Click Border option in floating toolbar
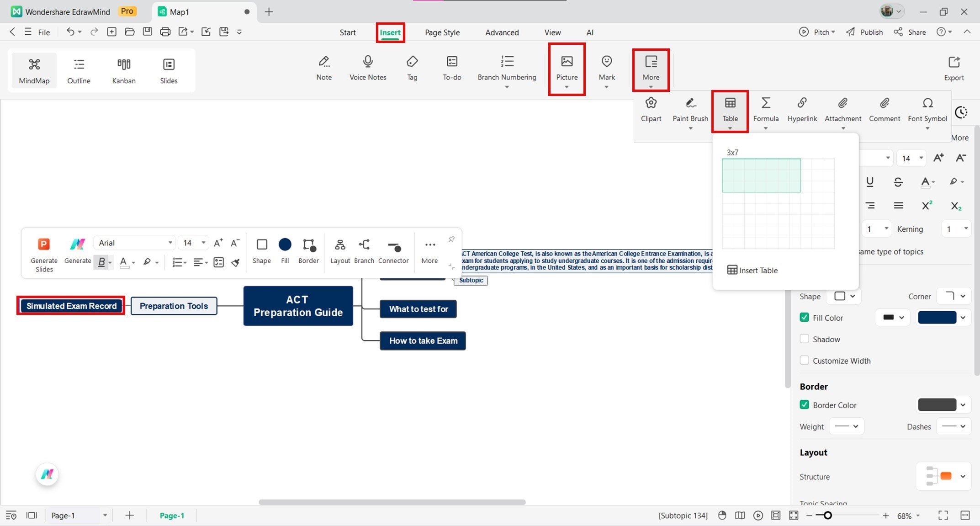This screenshot has height=526, width=980. pyautogui.click(x=308, y=251)
